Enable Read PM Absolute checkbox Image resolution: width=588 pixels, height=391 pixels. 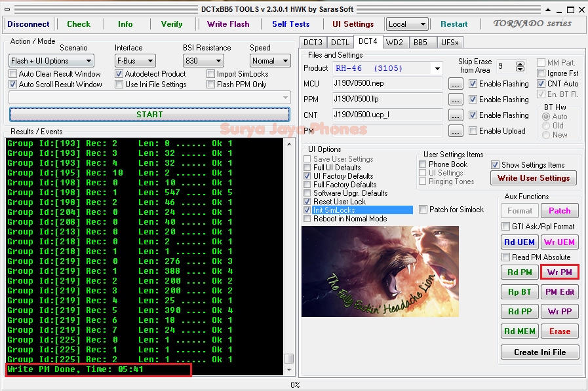505,257
